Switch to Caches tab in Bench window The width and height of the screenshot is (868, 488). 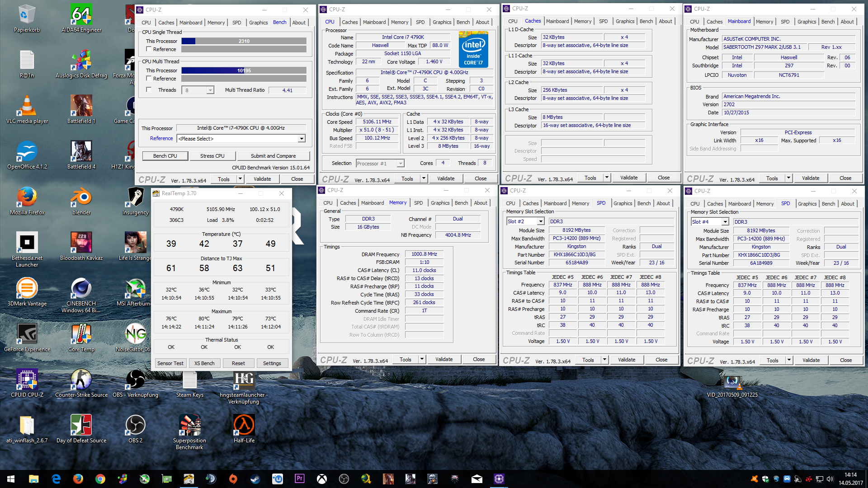166,23
